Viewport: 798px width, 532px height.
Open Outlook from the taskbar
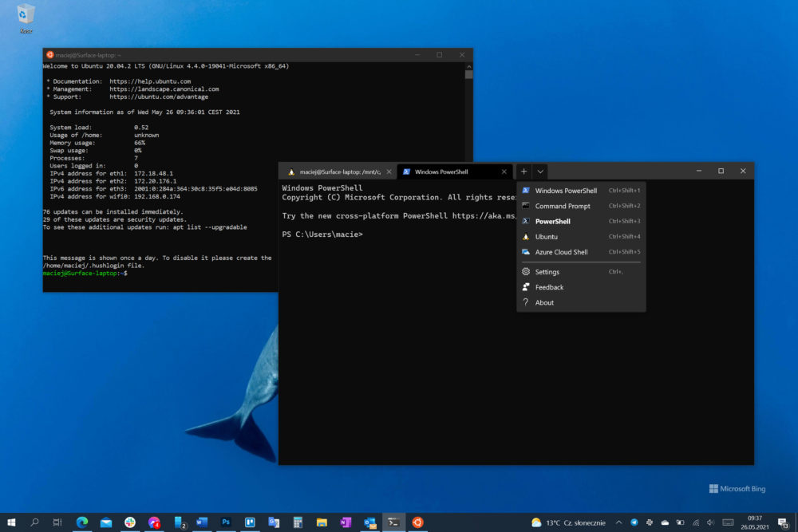(369, 522)
